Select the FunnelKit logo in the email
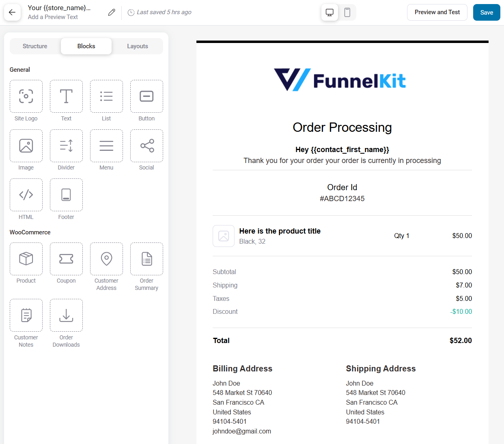This screenshot has height=444, width=504. pos(340,80)
